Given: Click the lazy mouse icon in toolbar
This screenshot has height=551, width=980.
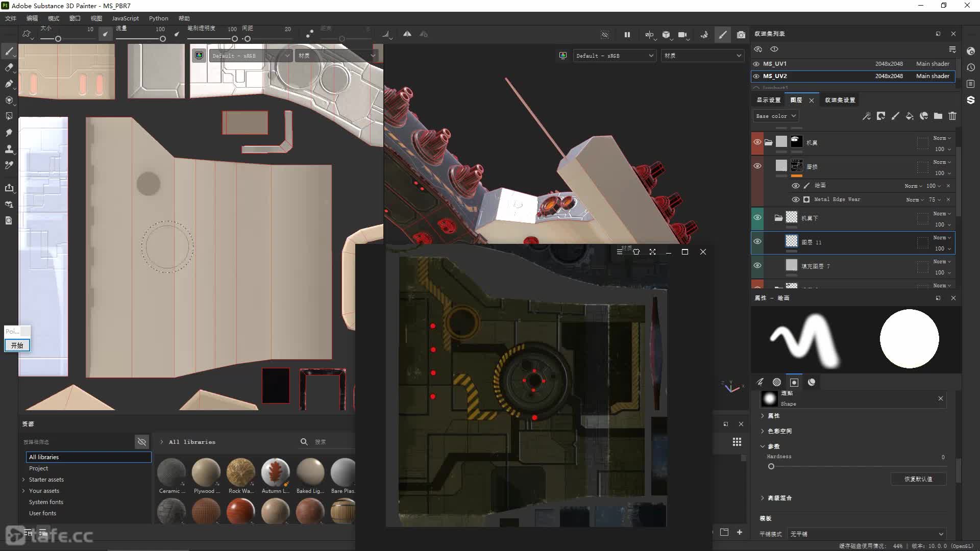Looking at the screenshot, I should pos(309,34).
